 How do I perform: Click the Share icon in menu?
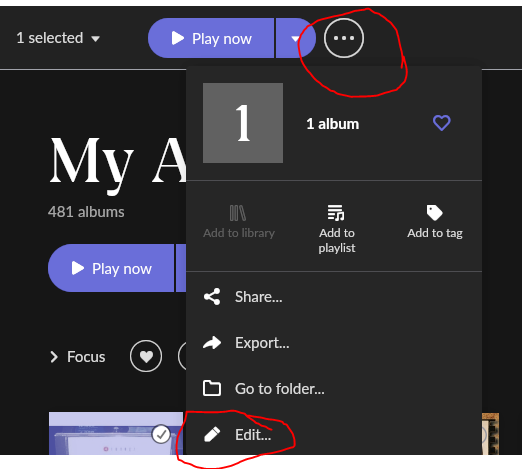click(x=212, y=297)
